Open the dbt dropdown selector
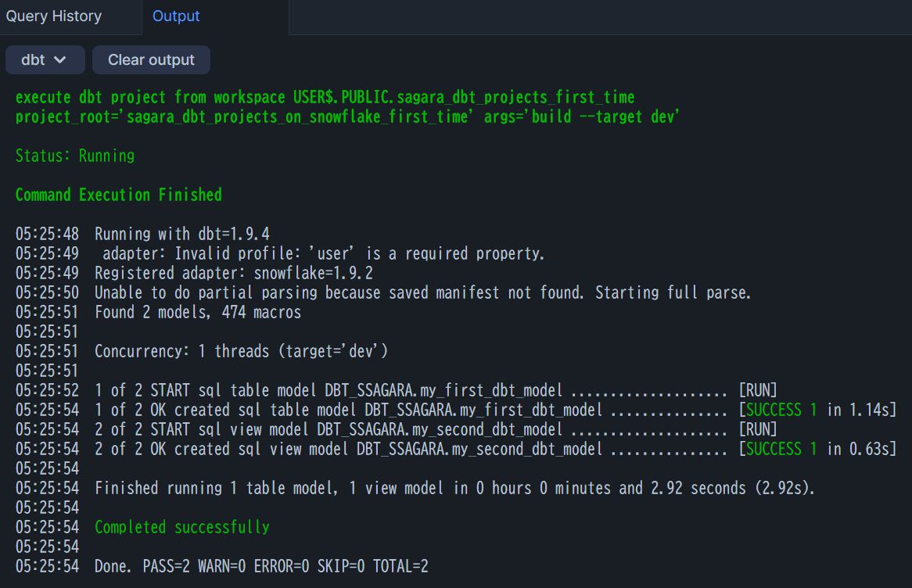The width and height of the screenshot is (912, 588). pos(45,60)
